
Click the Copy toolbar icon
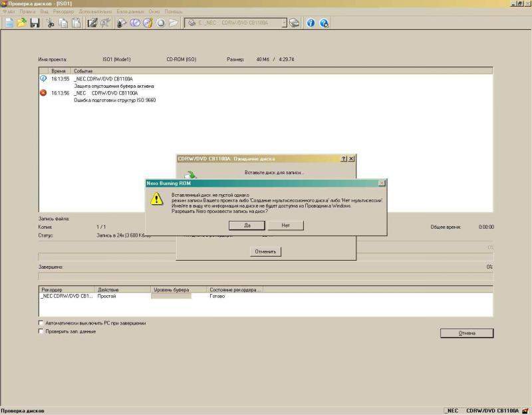coord(63,23)
